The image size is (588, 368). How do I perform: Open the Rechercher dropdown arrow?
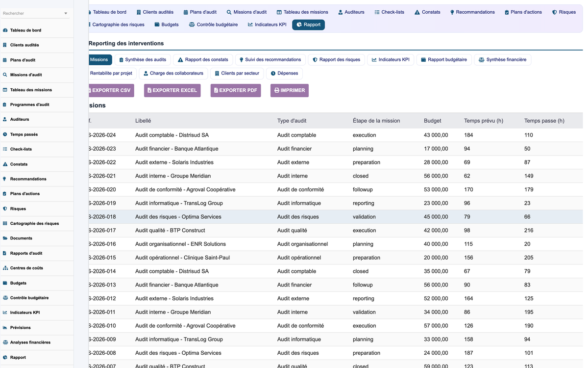pyautogui.click(x=66, y=14)
